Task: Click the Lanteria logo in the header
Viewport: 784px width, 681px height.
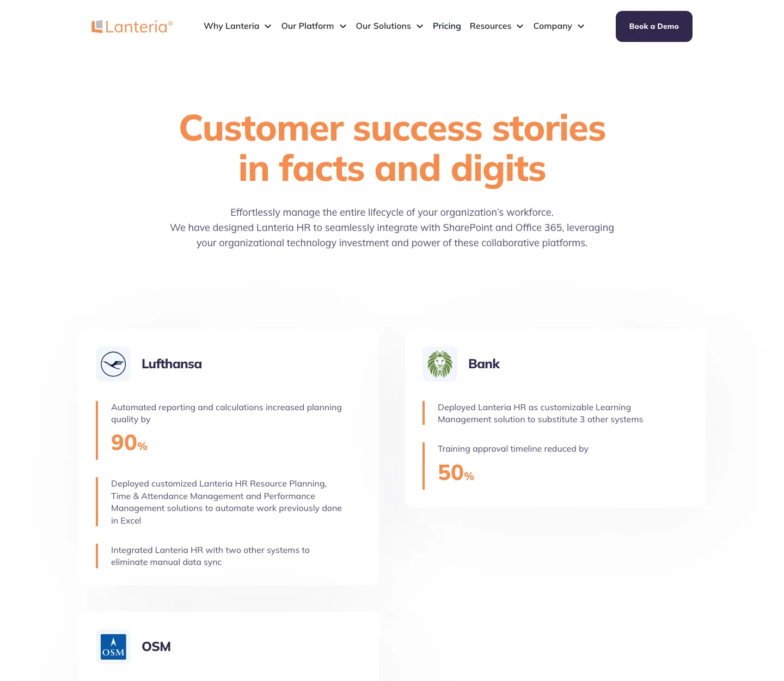Action: (132, 27)
